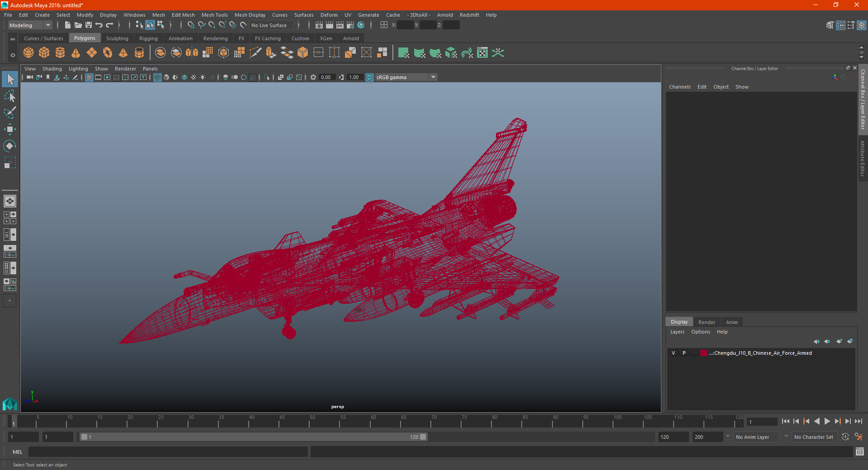Activate the Paint Selection tool
The height and width of the screenshot is (470, 868).
pos(10,113)
